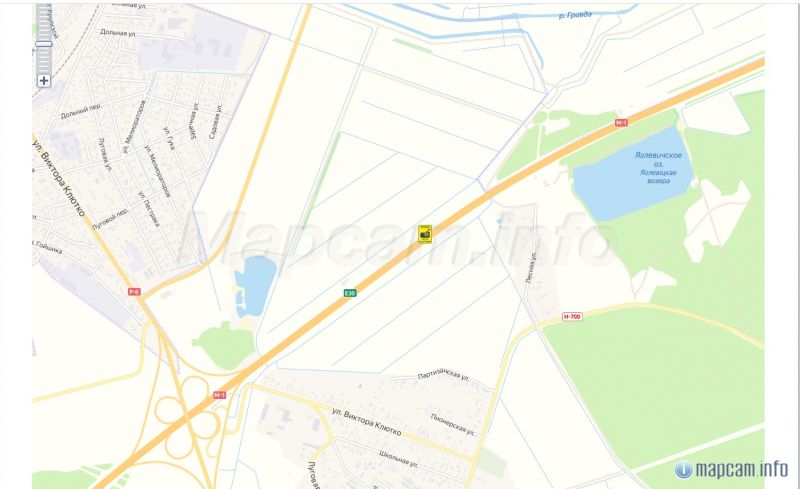
Task: Click the zoom in plus button
Action: pyautogui.click(x=44, y=80)
